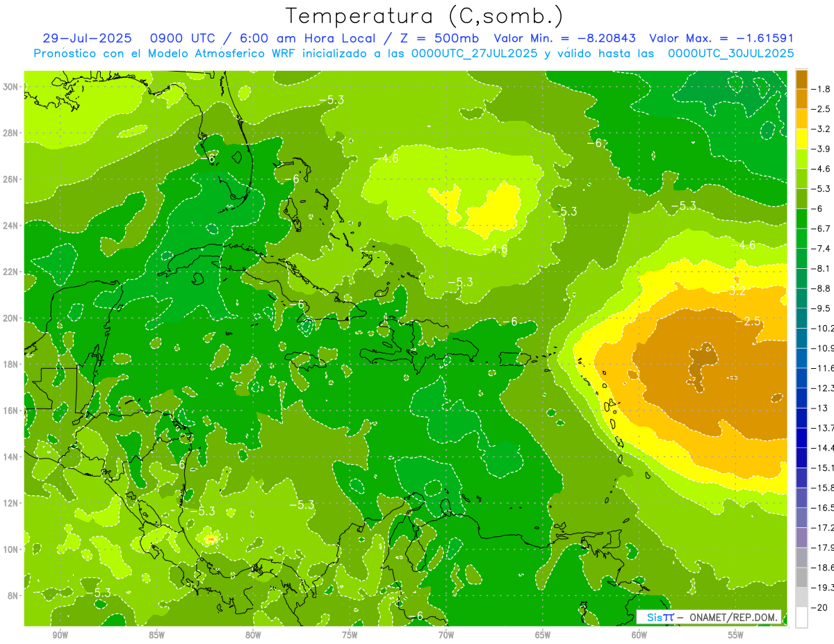Viewport: 834px width, 644px height.
Task: Pick the orange swatch between -1.8 and -2.5
Action: click(801, 98)
